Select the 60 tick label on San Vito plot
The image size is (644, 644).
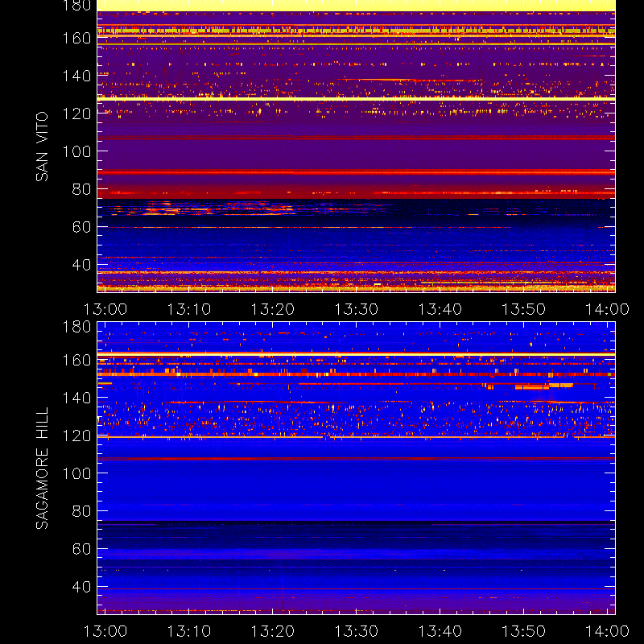(x=82, y=227)
